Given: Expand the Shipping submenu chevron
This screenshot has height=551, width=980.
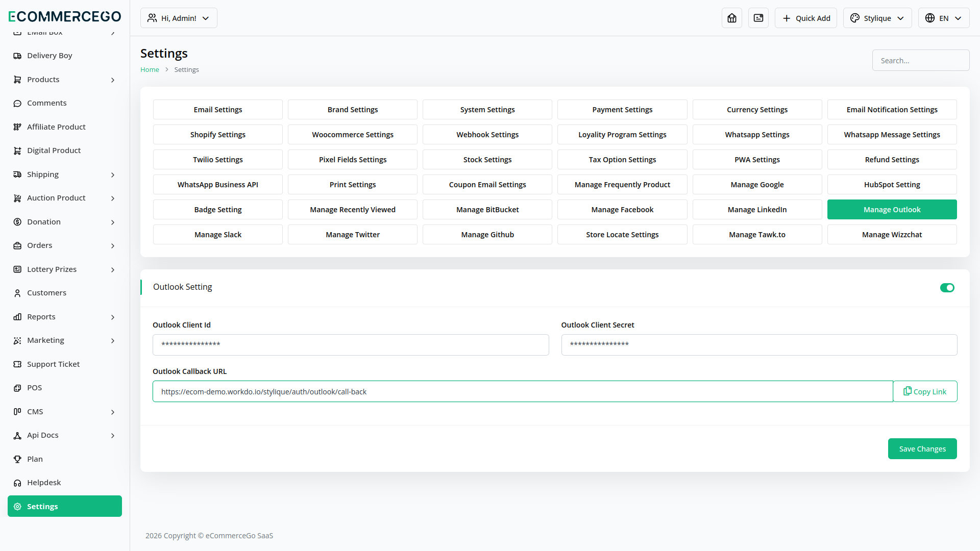Looking at the screenshot, I should [113, 175].
